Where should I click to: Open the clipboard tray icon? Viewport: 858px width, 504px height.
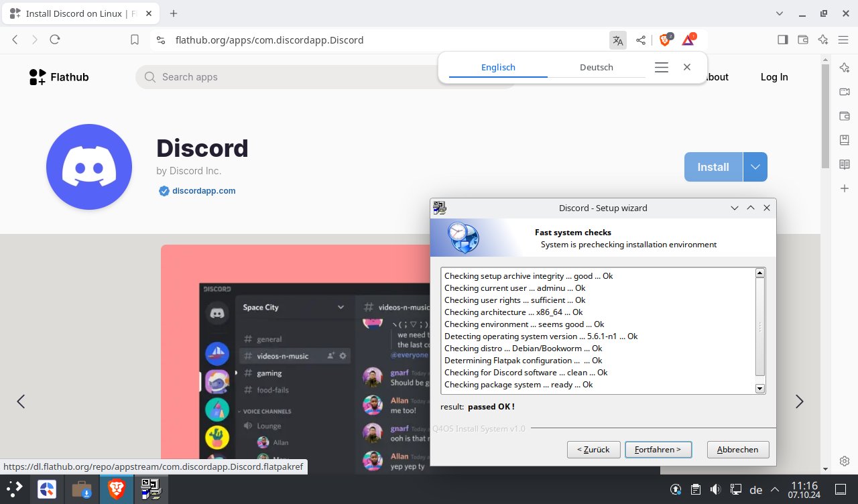click(x=696, y=490)
